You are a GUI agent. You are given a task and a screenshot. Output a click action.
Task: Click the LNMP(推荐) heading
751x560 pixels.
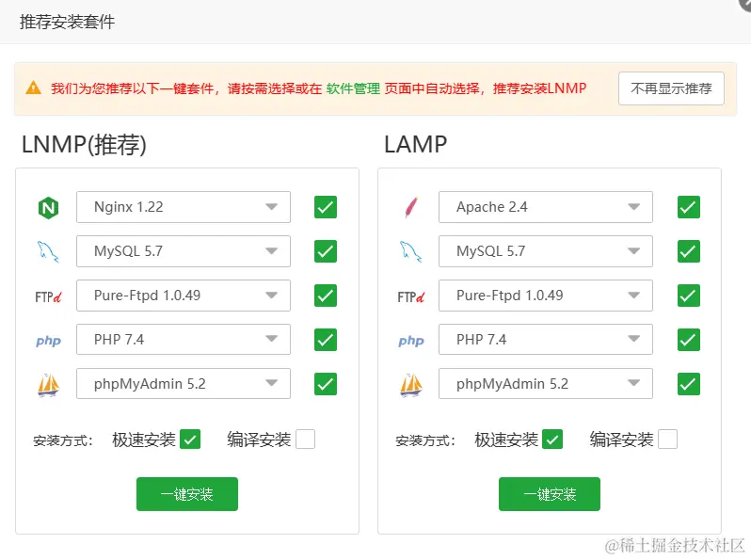84,145
